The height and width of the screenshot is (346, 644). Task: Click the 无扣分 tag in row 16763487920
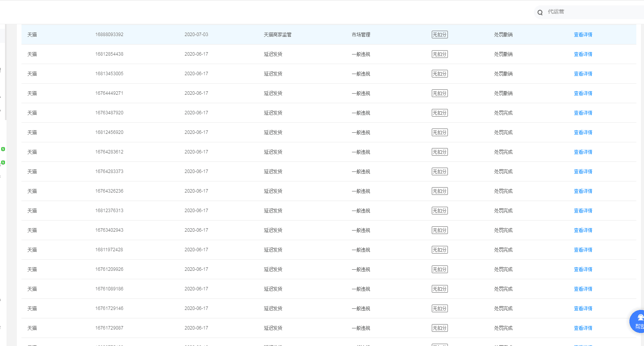439,113
